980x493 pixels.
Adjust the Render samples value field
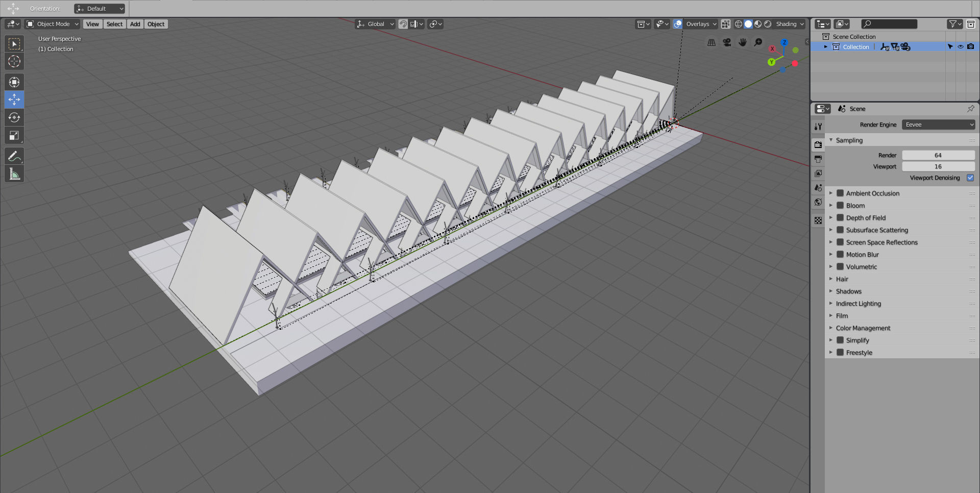coord(938,155)
